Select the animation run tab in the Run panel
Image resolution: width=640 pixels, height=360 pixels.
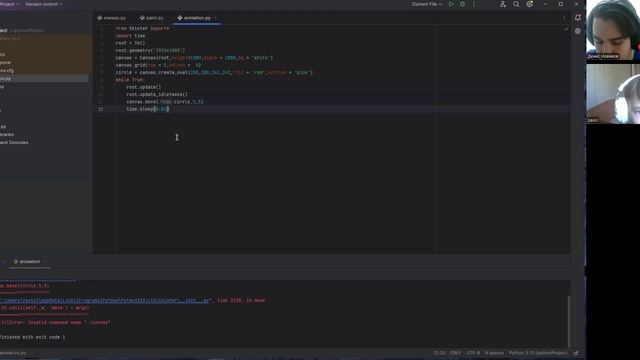pos(27,262)
